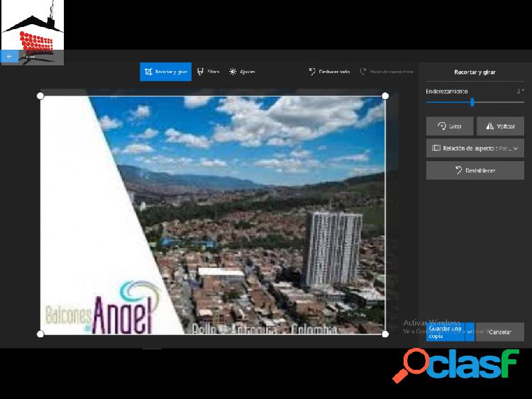Click the Recortar y girar panel heading
This screenshot has width=532, height=399.
(x=475, y=72)
